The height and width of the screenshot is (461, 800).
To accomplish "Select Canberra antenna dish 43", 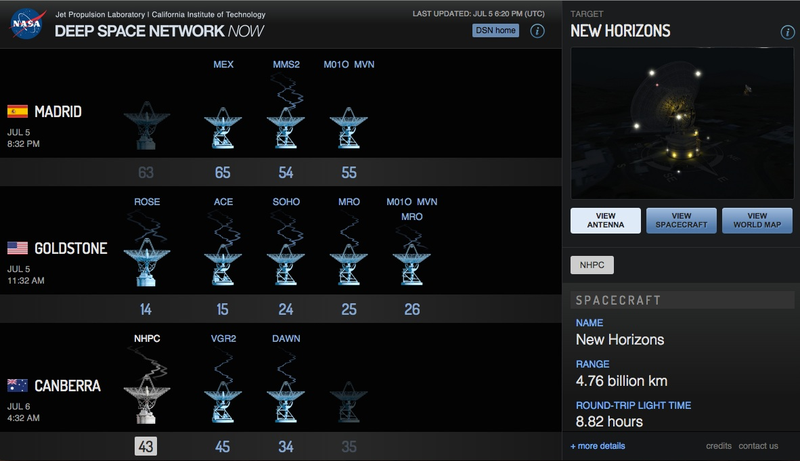I will tap(146, 399).
